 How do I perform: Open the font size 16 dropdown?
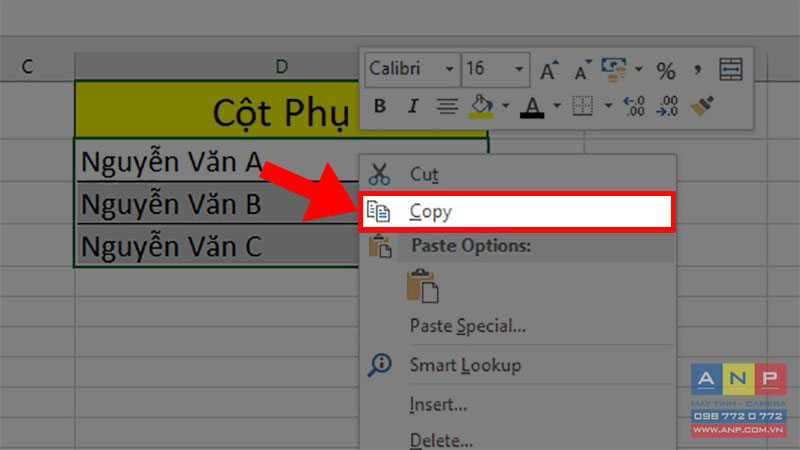pos(520,70)
